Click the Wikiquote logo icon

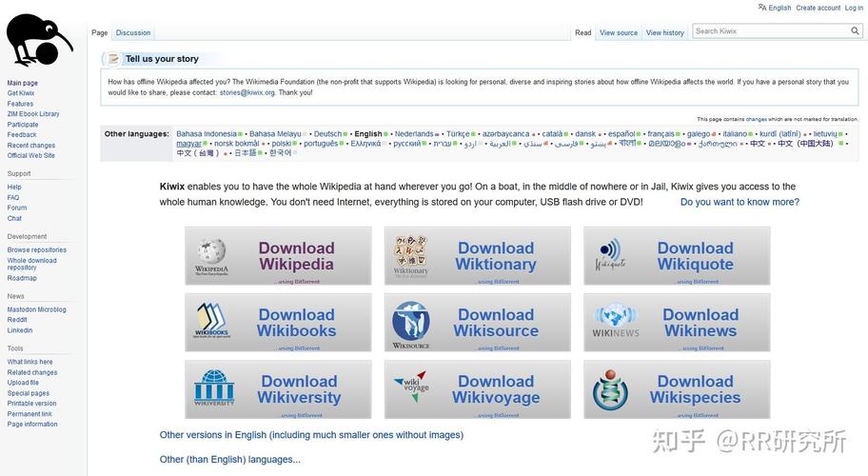click(x=610, y=254)
